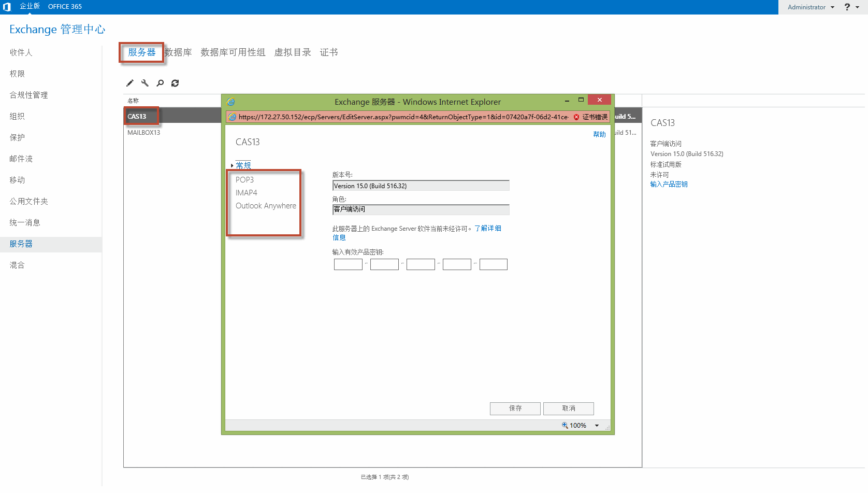This screenshot has width=868, height=493.
Task: Click the 取消 button
Action: tap(569, 409)
